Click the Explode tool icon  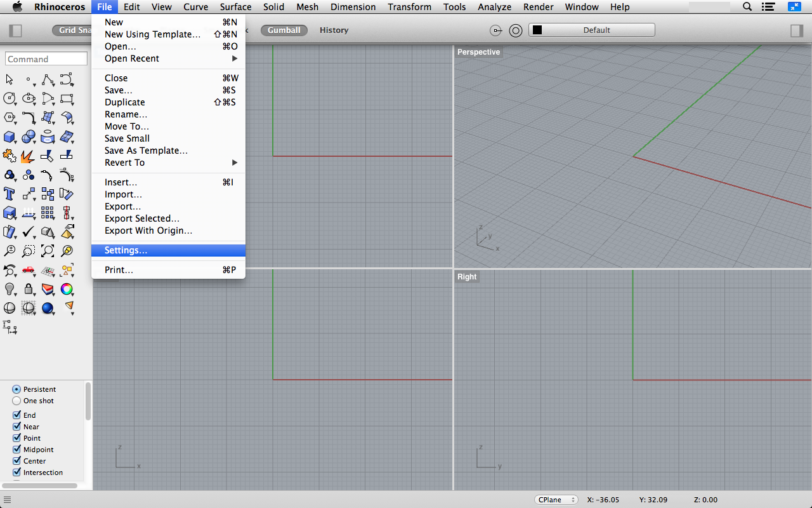[27, 156]
